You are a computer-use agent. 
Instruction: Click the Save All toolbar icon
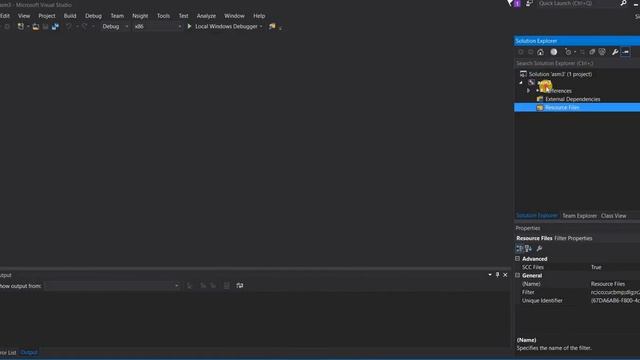click(x=55, y=27)
